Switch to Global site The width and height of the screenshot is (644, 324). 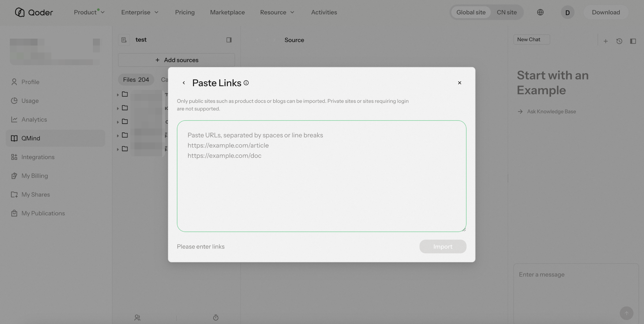(471, 12)
